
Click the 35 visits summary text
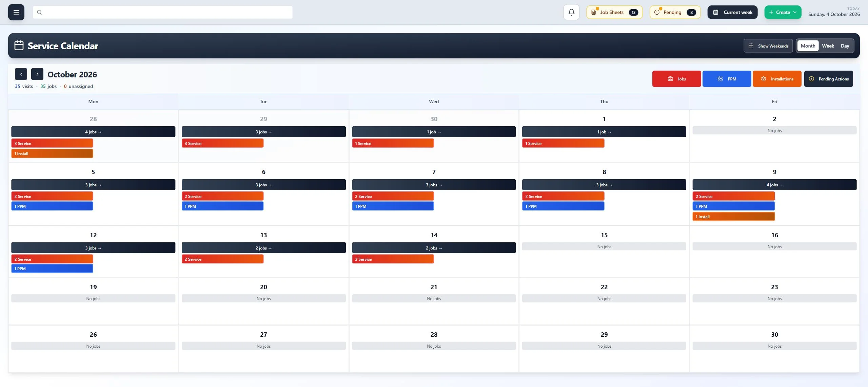click(x=24, y=86)
